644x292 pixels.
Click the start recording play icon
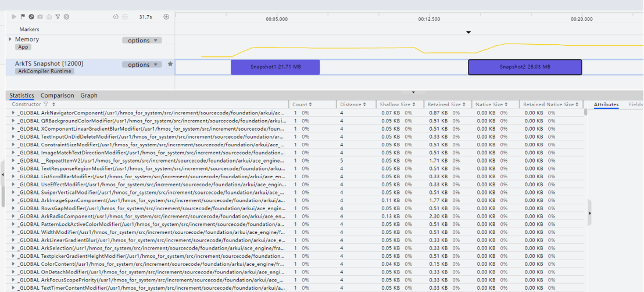coord(15,17)
